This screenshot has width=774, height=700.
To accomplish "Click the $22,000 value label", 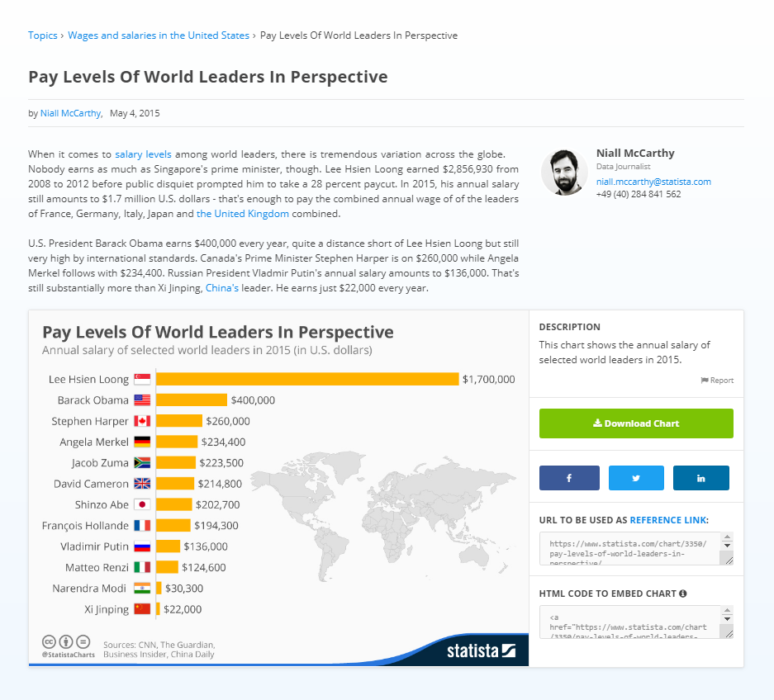I will tap(183, 609).
